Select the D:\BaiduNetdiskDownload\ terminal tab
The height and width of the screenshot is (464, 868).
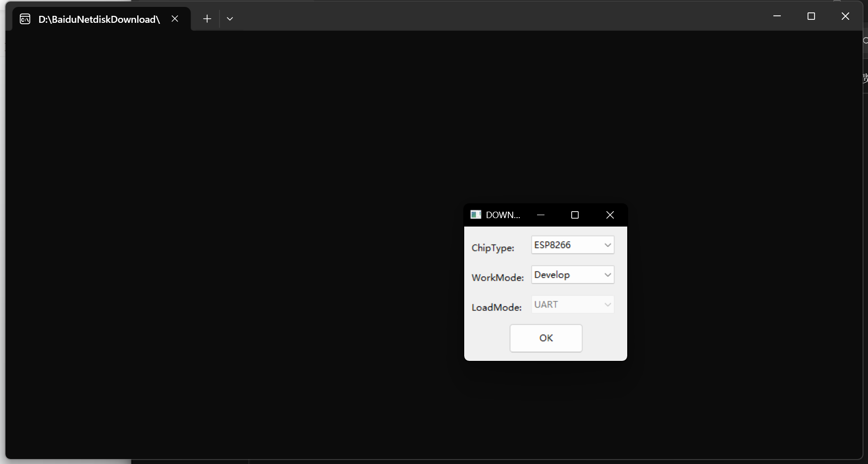[102, 19]
